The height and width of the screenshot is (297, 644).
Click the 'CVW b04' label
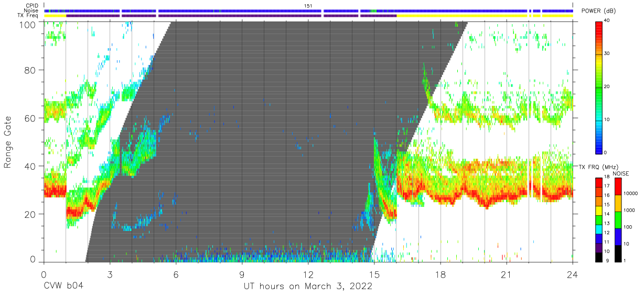coord(63,287)
